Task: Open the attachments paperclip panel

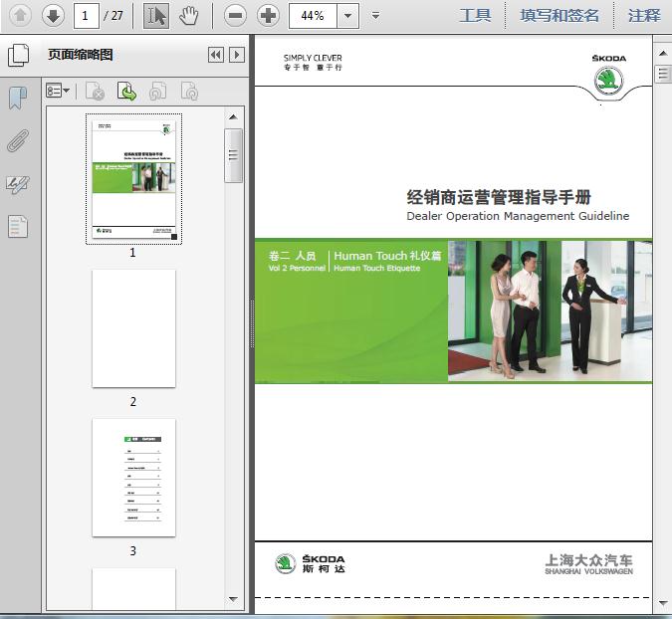Action: point(18,141)
